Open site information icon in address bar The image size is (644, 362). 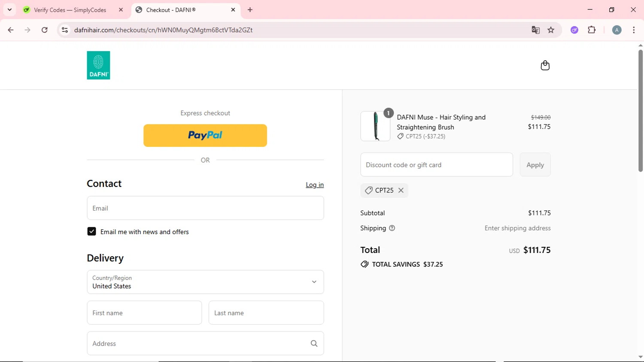(65, 30)
